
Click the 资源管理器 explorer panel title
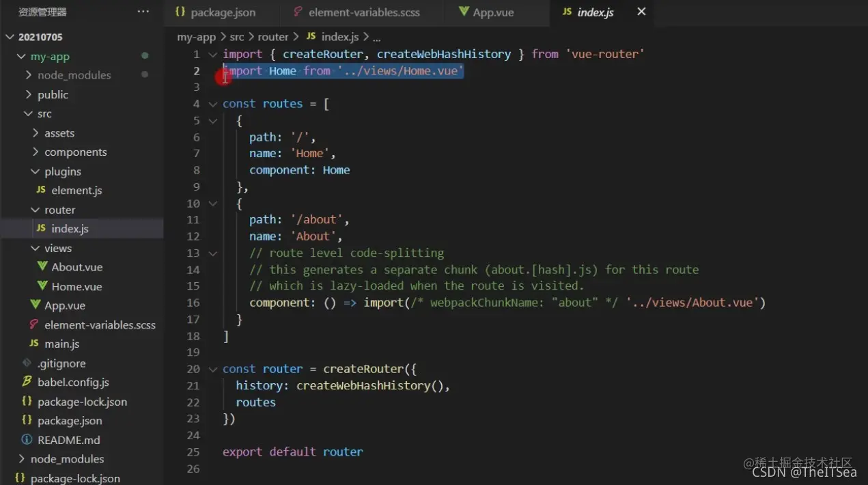pyautogui.click(x=42, y=12)
